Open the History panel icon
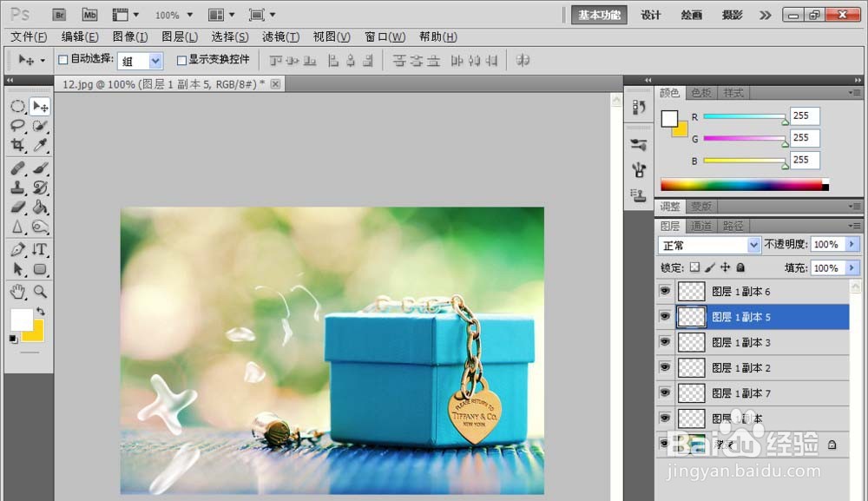The width and height of the screenshot is (868, 501). pos(638,107)
